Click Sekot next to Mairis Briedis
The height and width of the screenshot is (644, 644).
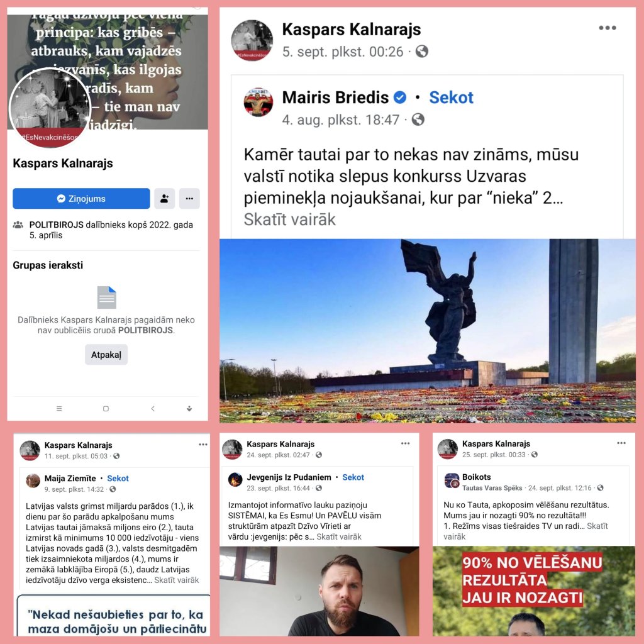(x=451, y=97)
